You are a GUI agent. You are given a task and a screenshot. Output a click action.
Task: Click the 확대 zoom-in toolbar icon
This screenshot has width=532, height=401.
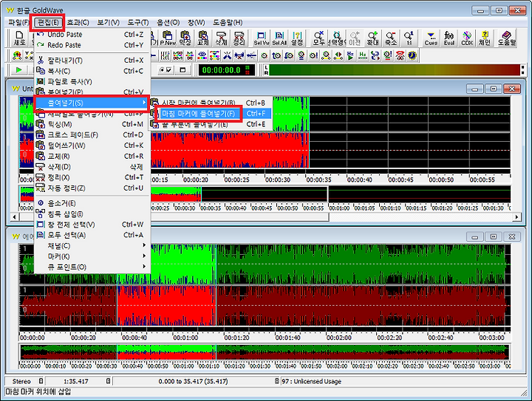pos(372,38)
